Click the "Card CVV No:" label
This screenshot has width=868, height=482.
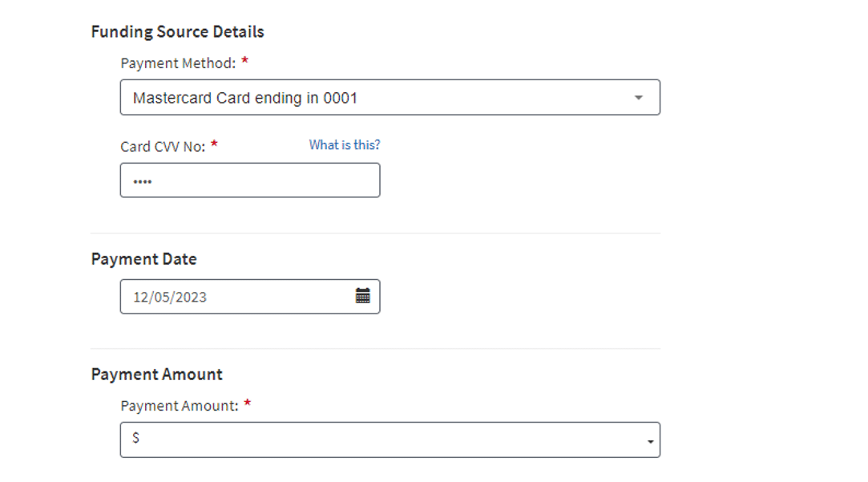[x=163, y=147]
